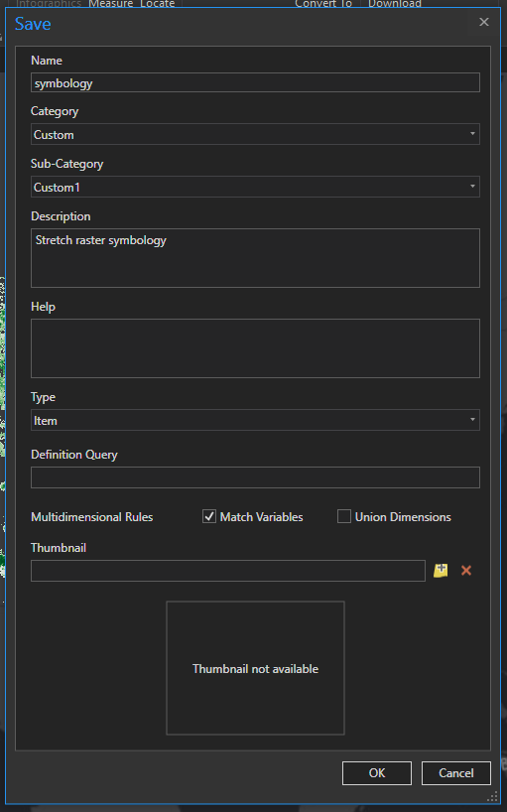Click the Thumbnail path input field
The width and height of the screenshot is (507, 812).
pos(228,571)
